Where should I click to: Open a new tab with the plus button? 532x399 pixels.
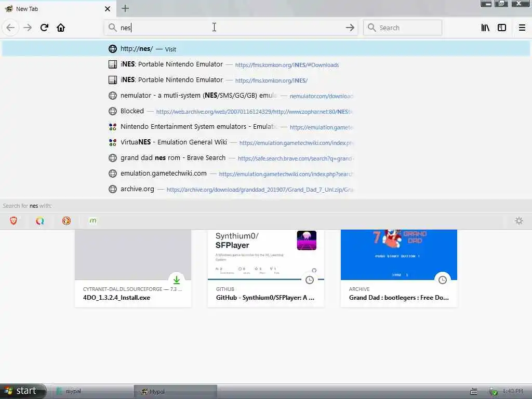pos(125,8)
